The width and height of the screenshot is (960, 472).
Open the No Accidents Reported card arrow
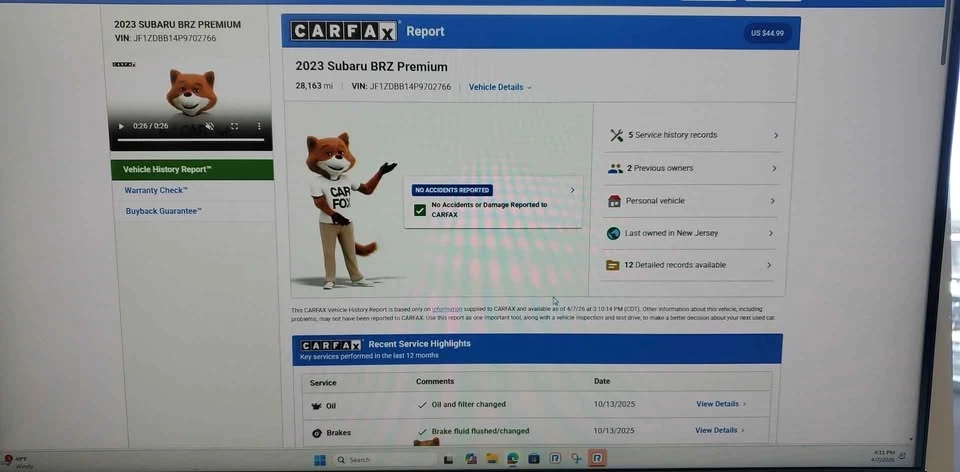point(572,190)
